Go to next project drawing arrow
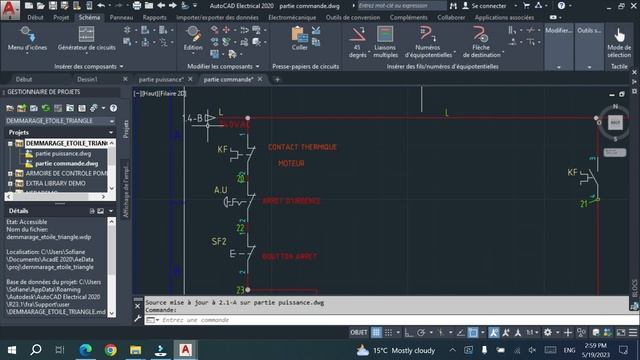640x360 pixels. point(173,6)
